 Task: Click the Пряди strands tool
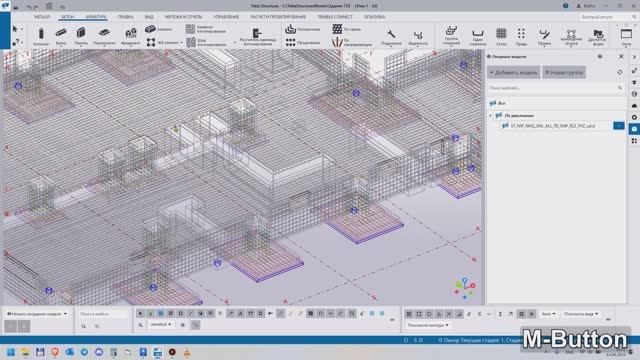point(521,36)
